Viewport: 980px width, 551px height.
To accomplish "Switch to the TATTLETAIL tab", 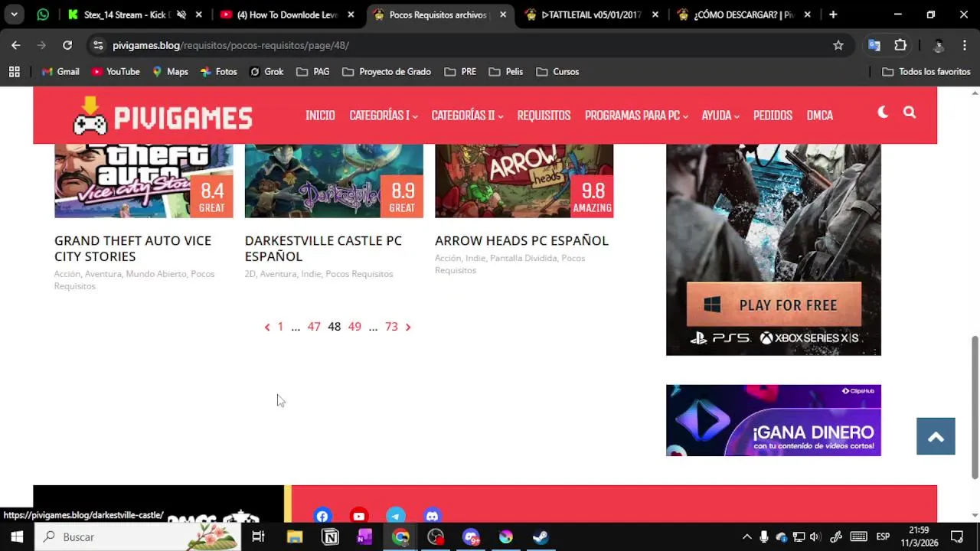I will 591,15.
